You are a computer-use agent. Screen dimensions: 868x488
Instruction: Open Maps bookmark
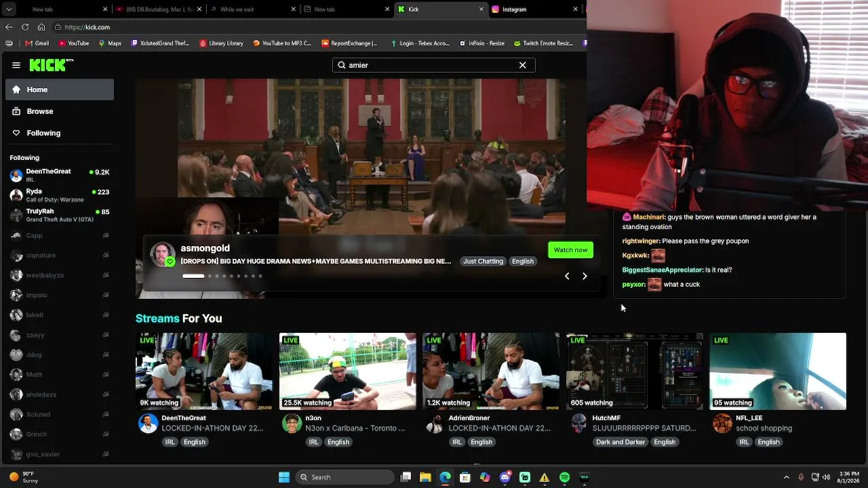[x=110, y=43]
